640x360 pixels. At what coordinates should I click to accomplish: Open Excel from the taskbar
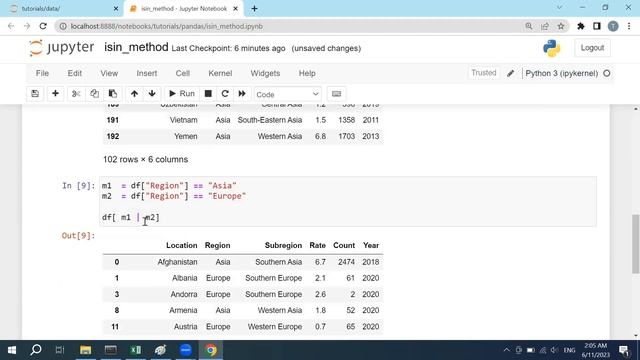(x=136, y=350)
